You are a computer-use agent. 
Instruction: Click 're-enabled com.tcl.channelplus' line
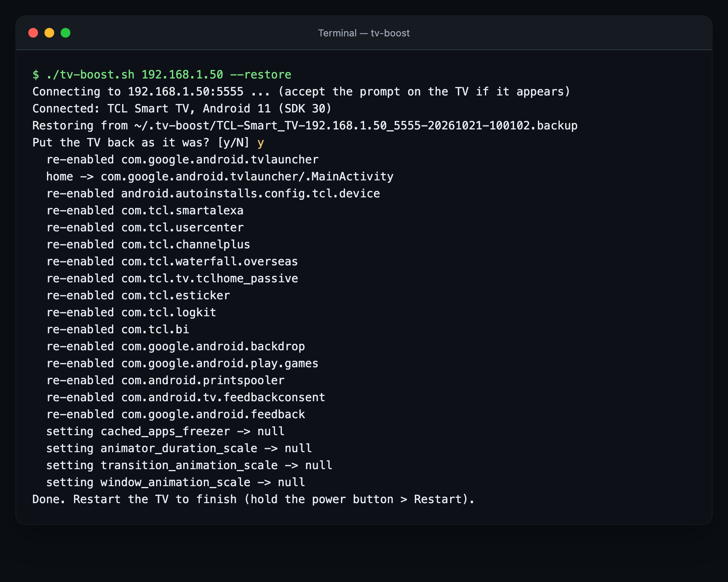coord(148,245)
